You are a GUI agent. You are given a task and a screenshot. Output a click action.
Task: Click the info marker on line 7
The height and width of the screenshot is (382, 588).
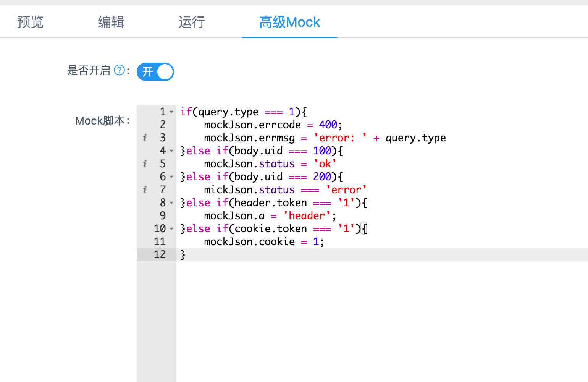[145, 189]
